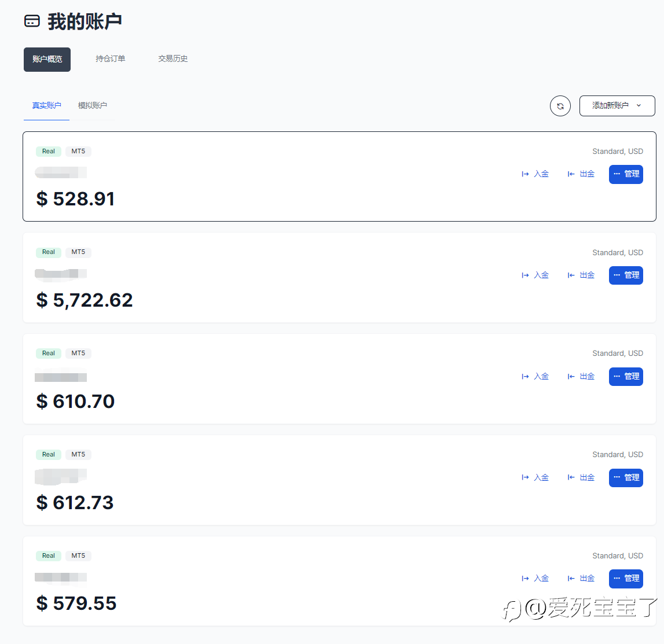
Task: Select the 真实账户 sub-tab
Action: pyautogui.click(x=46, y=105)
